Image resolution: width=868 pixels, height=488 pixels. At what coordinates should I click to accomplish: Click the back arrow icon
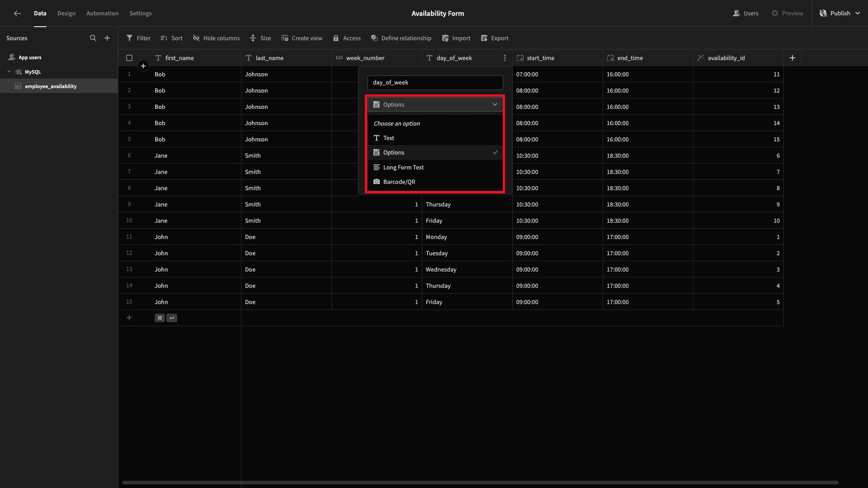(17, 14)
